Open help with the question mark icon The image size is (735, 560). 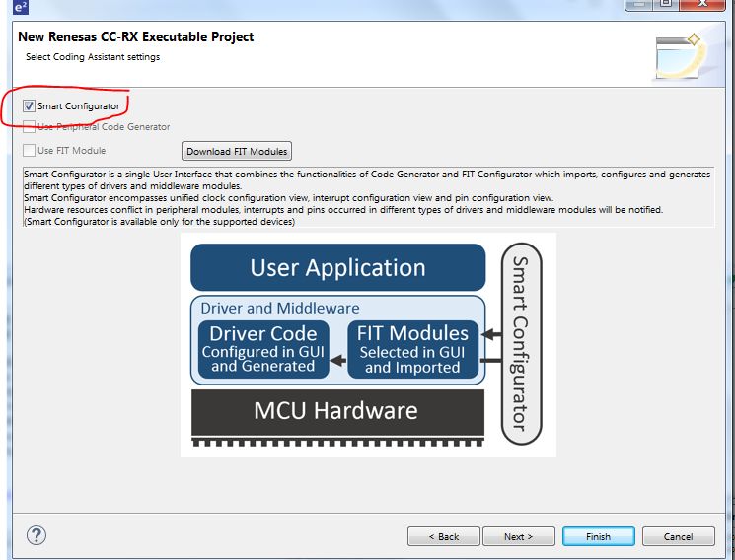37,535
